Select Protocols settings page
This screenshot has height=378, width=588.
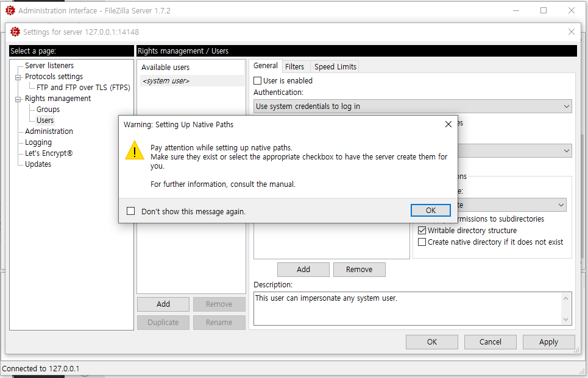(x=54, y=77)
